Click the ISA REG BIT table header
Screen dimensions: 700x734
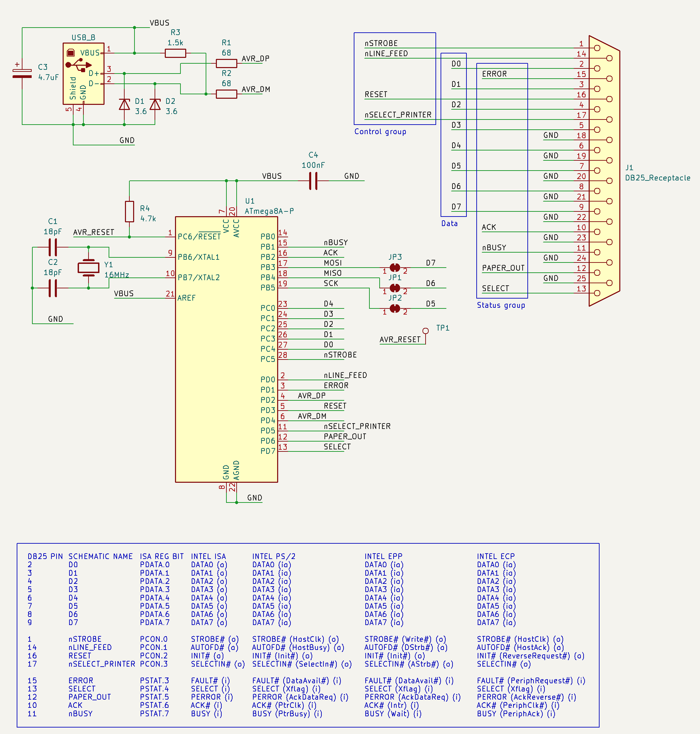click(162, 556)
